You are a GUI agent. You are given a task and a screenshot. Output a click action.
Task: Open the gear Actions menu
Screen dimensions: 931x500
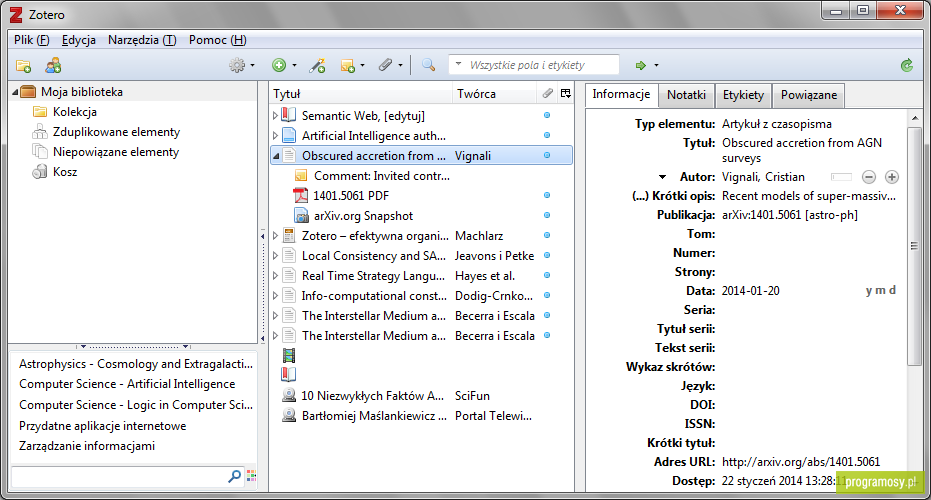242,65
